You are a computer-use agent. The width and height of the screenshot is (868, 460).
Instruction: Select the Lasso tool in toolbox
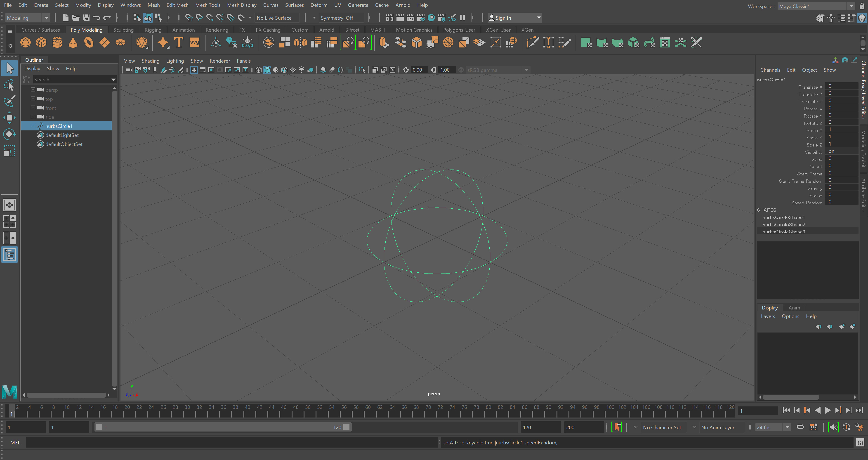[9, 85]
